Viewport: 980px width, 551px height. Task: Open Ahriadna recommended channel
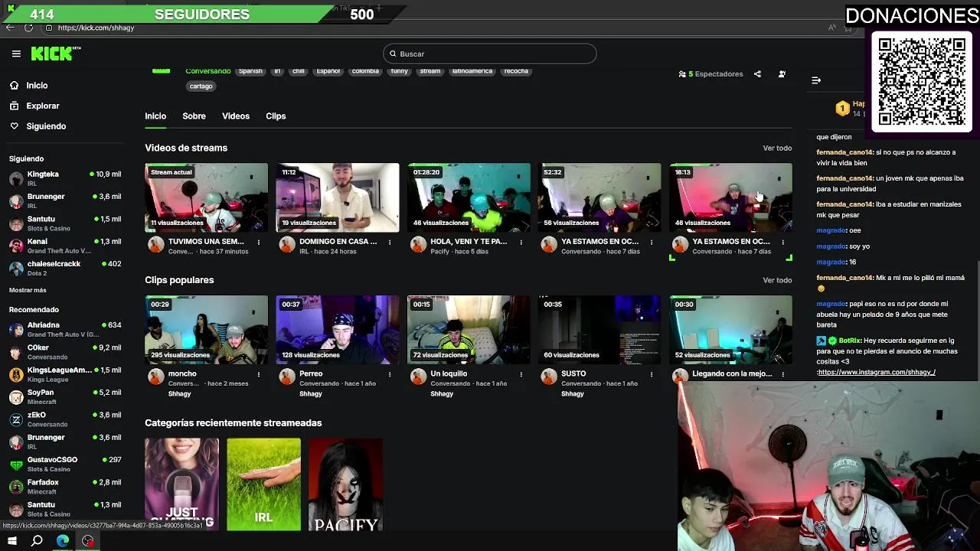click(64, 329)
